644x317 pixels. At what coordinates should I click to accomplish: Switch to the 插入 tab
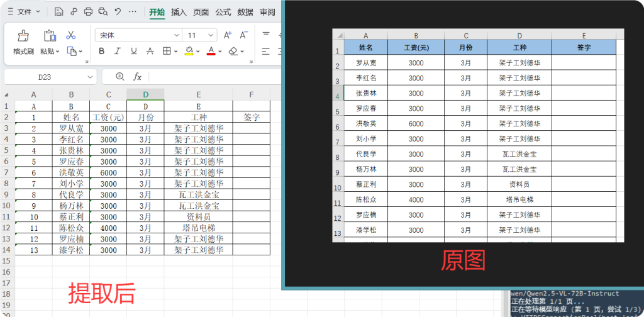pos(179,13)
